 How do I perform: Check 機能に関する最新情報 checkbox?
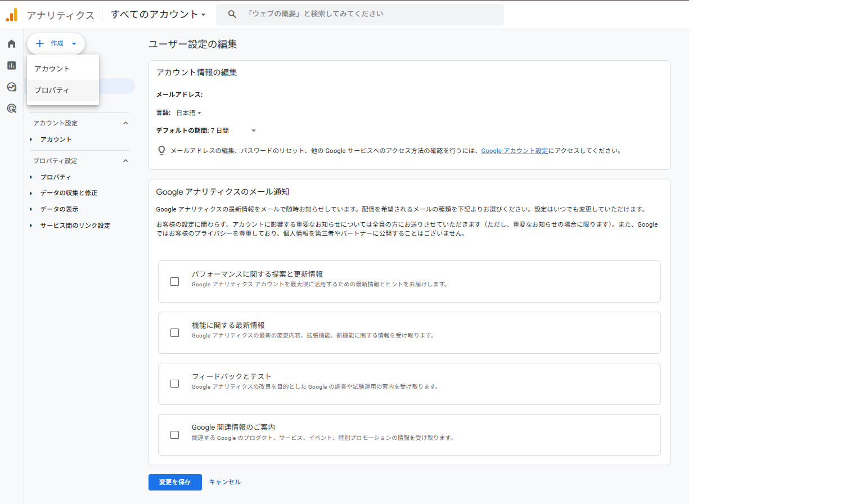pyautogui.click(x=175, y=332)
